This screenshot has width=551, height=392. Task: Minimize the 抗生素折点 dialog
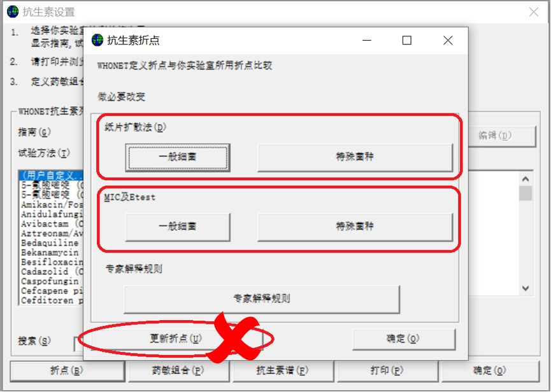tap(367, 40)
